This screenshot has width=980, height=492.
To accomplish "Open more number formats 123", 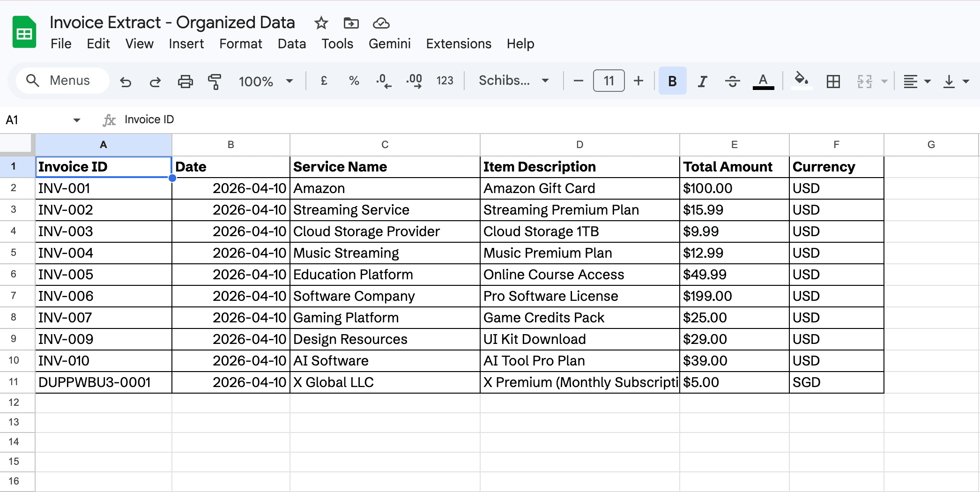I will [445, 81].
